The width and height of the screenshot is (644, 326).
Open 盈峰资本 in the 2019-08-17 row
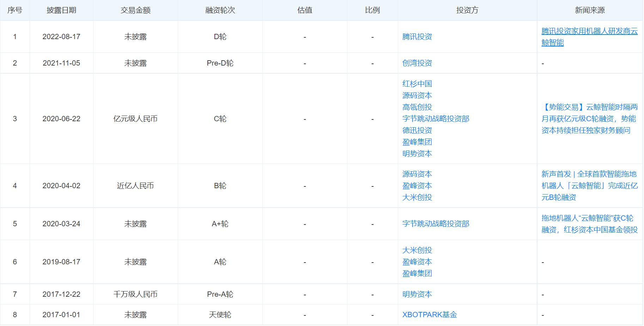tap(417, 262)
